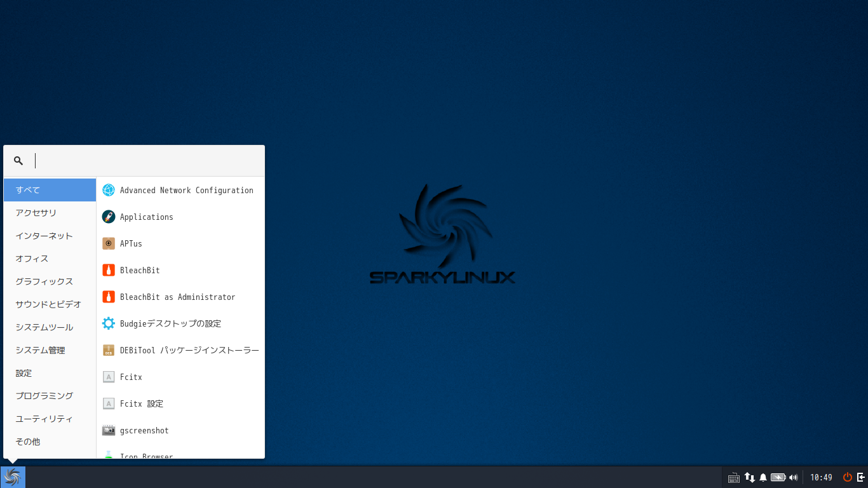
Task: Open the Fcitx text entry
Action: click(x=131, y=377)
